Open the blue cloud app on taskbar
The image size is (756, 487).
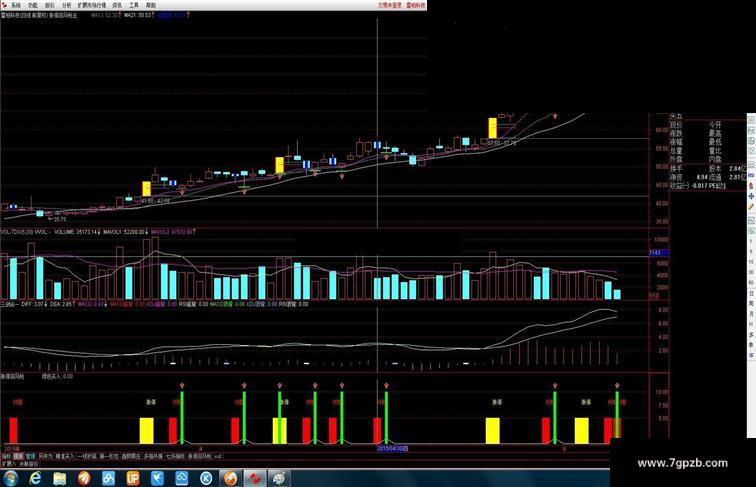pos(182,478)
